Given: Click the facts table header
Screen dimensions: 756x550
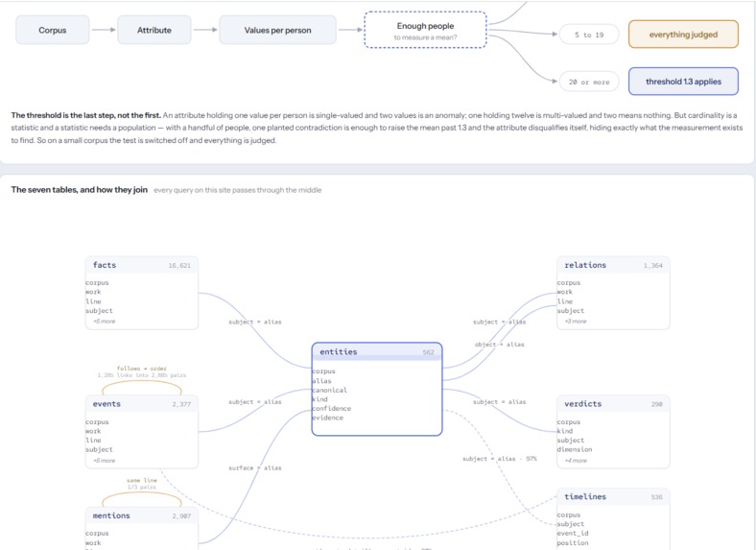Looking at the screenshot, I should click(142, 265).
